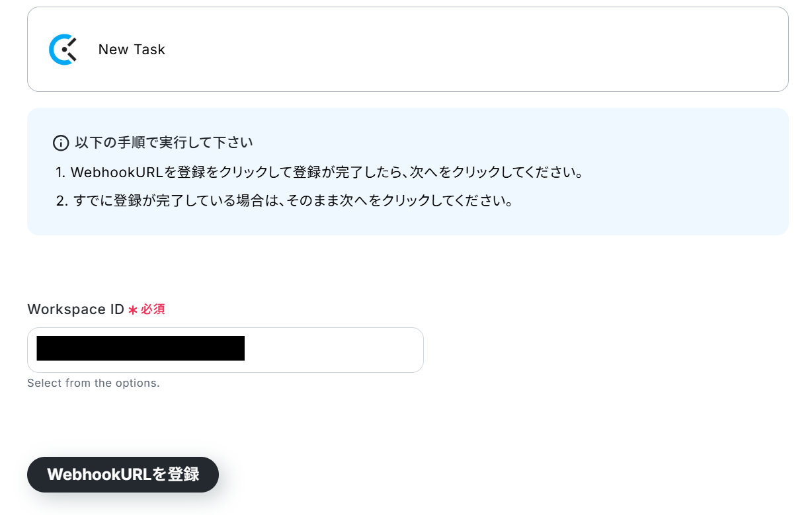The height and width of the screenshot is (515, 812).
Task: Click the New Task title text
Action: tap(132, 50)
